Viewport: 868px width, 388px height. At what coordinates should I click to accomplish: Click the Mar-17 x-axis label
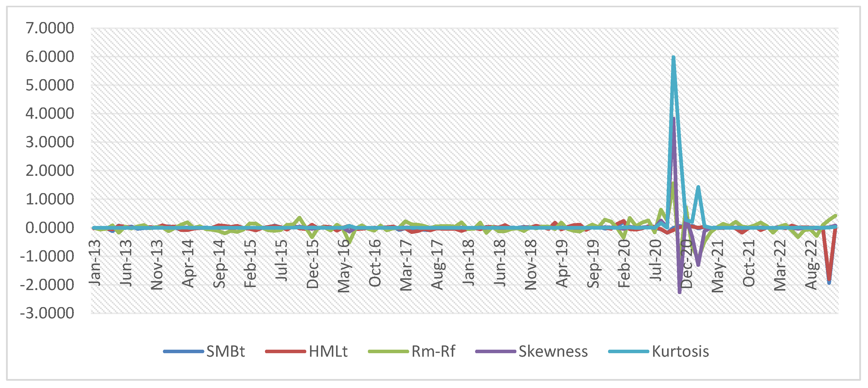pos(406,265)
